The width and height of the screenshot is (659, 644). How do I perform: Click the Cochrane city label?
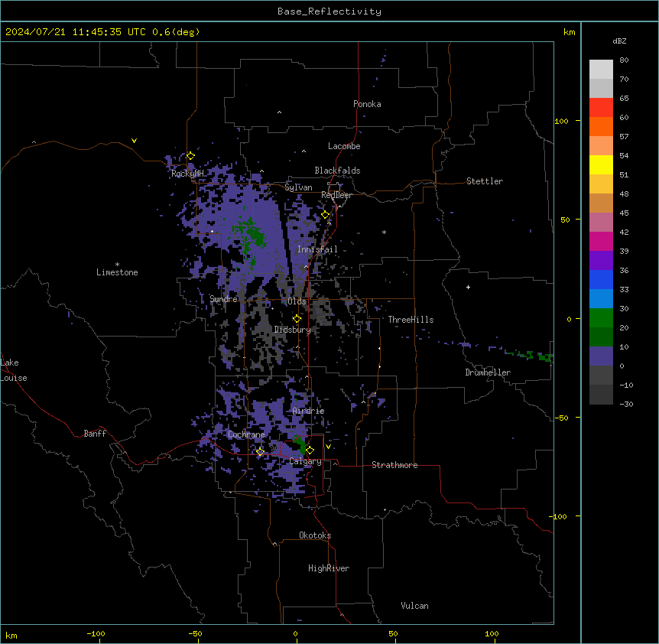click(x=246, y=434)
